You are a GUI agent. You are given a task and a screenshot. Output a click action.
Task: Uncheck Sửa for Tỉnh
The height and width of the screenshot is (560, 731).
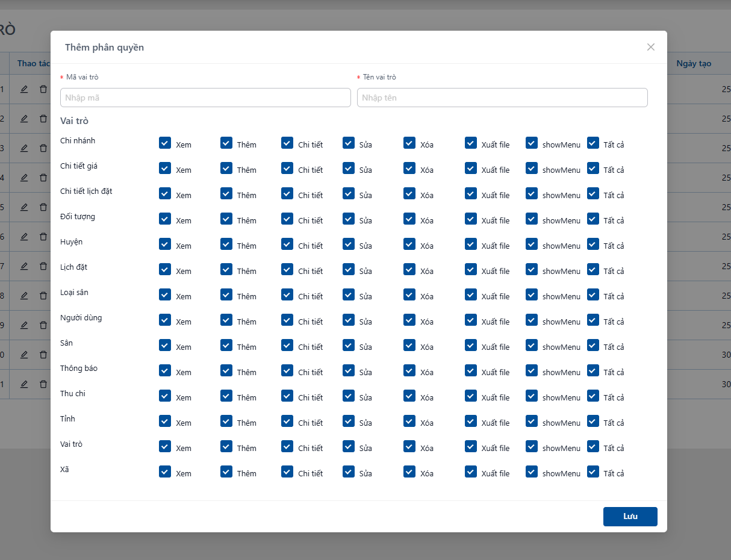pos(349,421)
